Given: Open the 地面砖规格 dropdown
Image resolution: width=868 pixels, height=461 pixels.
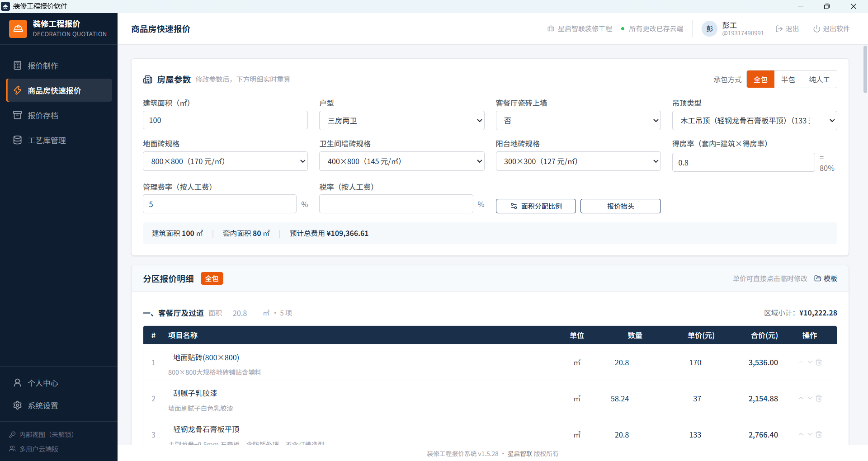Looking at the screenshot, I should tap(225, 161).
